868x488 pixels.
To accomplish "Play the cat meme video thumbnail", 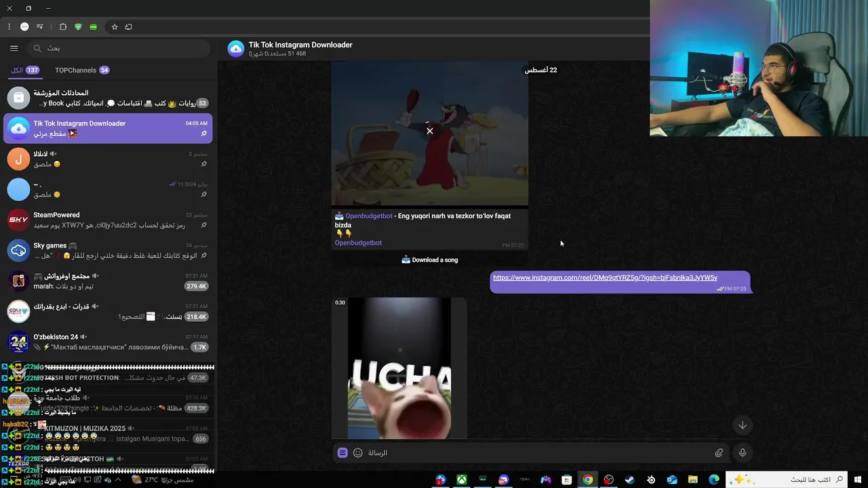I will point(399,368).
